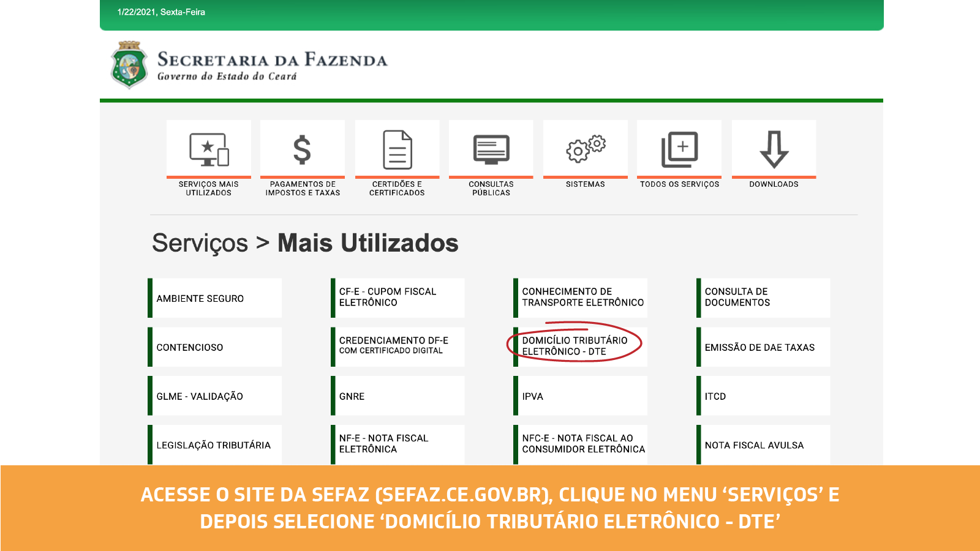Select Pagamentos de Impostos e Taxas label
The image size is (980, 551).
(x=303, y=188)
